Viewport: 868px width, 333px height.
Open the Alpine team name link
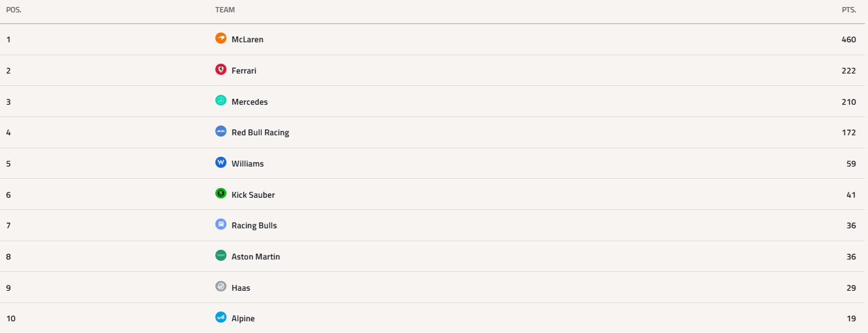pyautogui.click(x=243, y=319)
